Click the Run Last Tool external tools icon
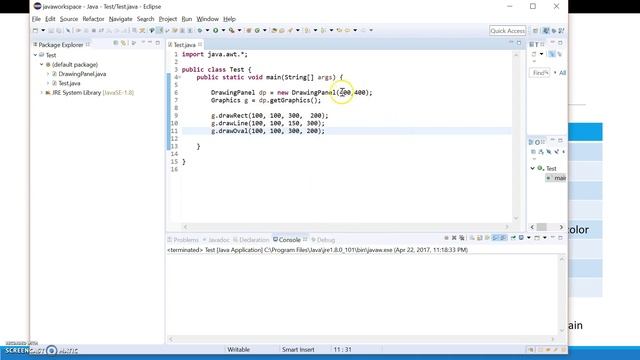The width and height of the screenshot is (640, 360). click(x=231, y=30)
